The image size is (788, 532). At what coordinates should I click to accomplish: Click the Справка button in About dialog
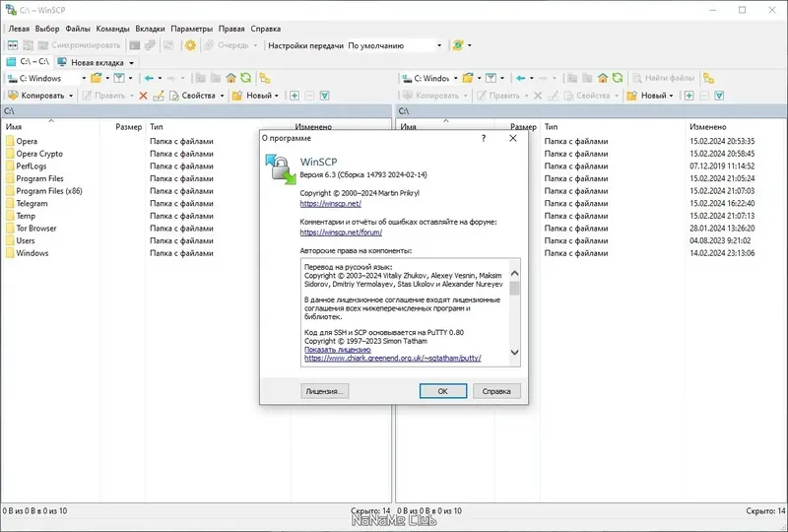[x=496, y=391]
